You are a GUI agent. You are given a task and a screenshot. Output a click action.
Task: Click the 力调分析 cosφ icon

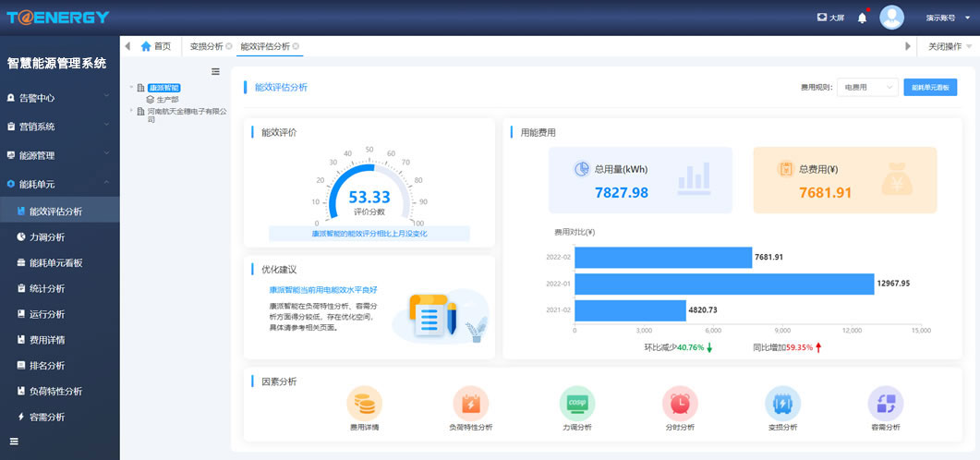click(x=576, y=404)
